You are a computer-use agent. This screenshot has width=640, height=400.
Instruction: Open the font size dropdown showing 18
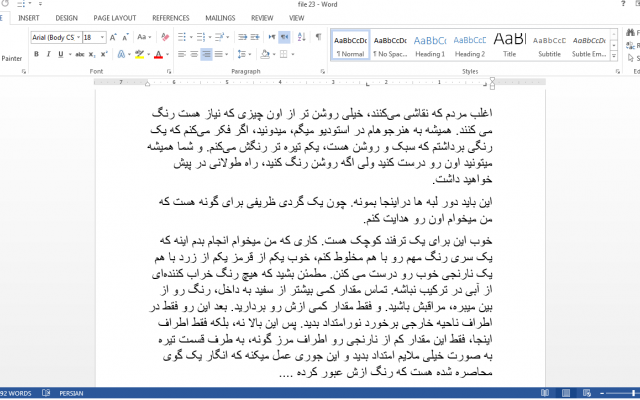[102, 37]
